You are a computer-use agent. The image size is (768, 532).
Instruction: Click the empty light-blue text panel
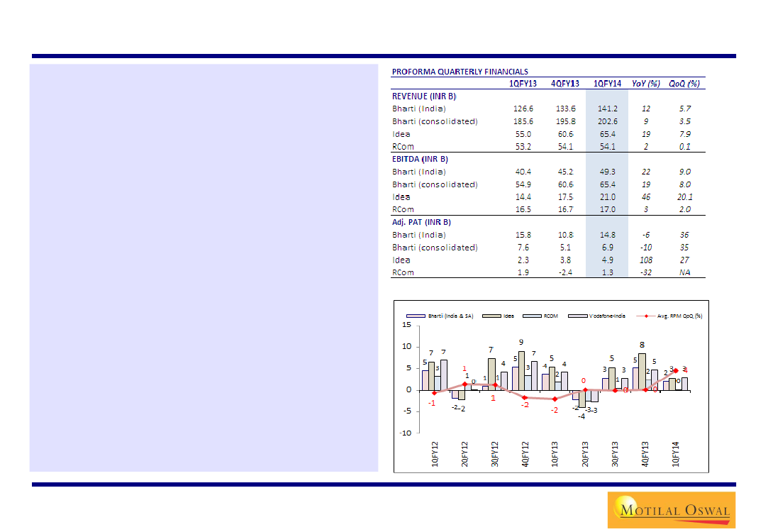tap(204, 267)
